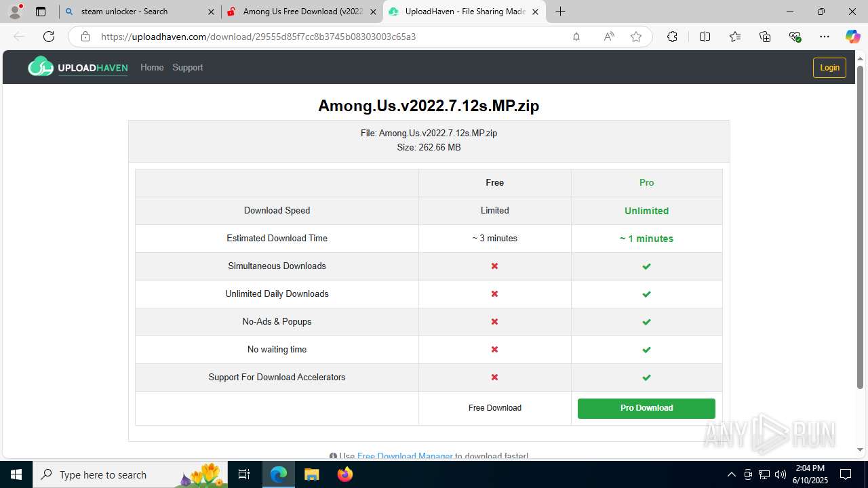Click the Pro column header
Image resolution: width=868 pixels, height=488 pixels.
646,182
